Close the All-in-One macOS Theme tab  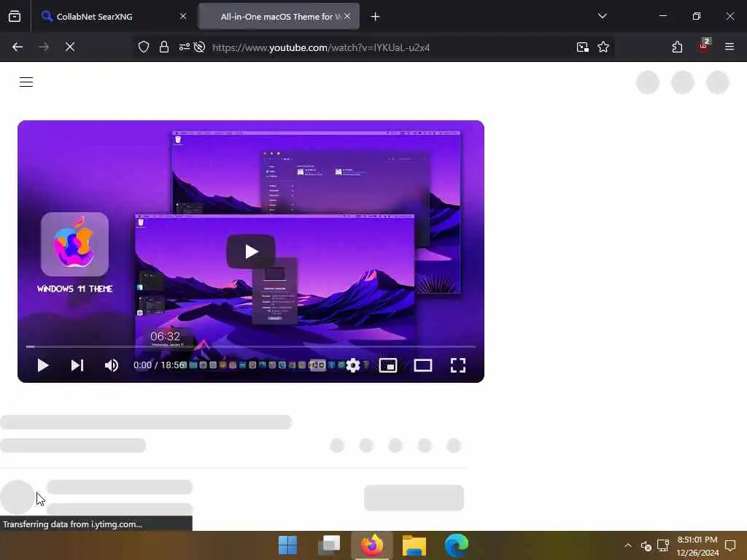coord(347,16)
